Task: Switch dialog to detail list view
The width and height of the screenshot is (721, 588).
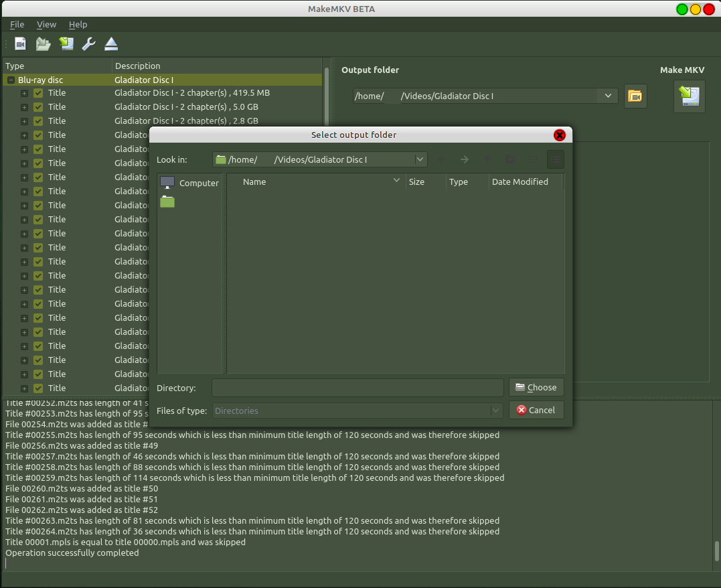Action: (556, 159)
